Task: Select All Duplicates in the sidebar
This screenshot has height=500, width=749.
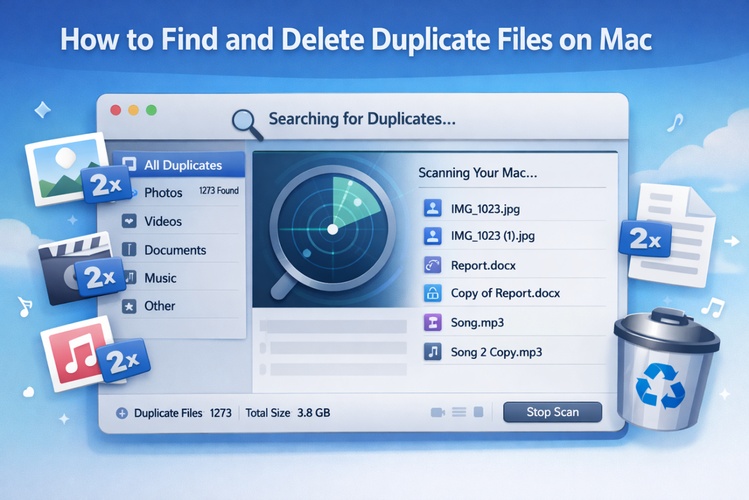Action: tap(179, 165)
